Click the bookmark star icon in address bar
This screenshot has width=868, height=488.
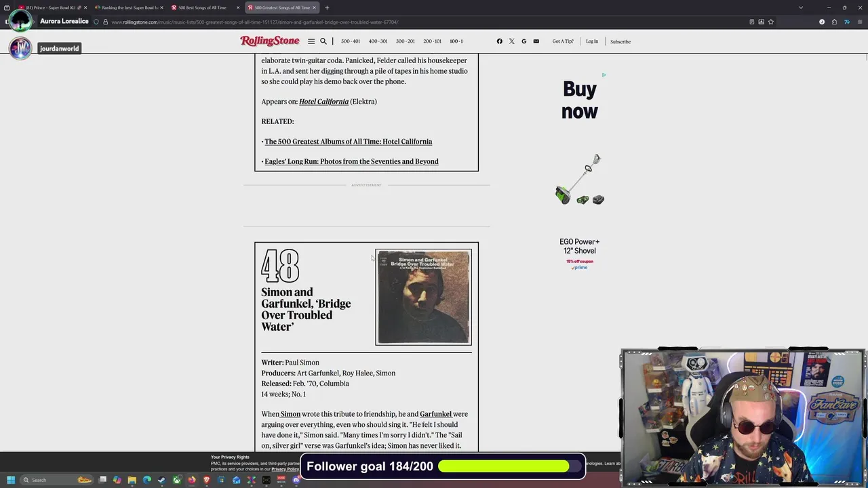(x=771, y=22)
